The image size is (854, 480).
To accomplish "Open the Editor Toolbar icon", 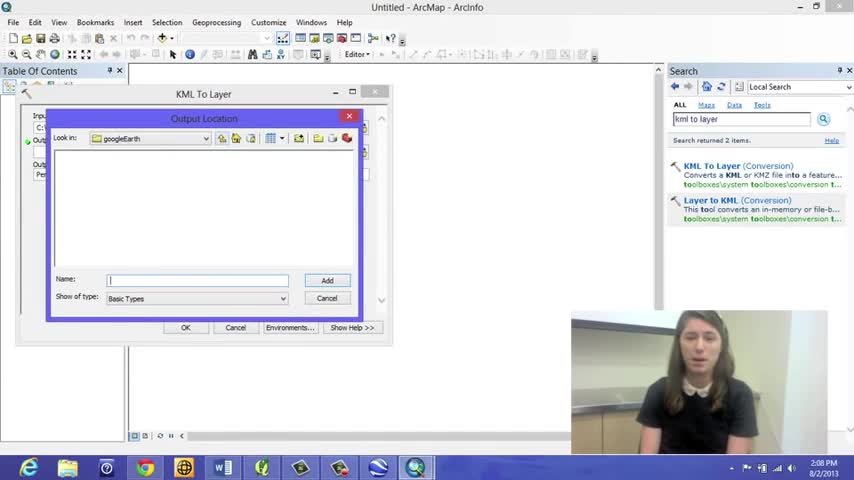I will coord(283,38).
